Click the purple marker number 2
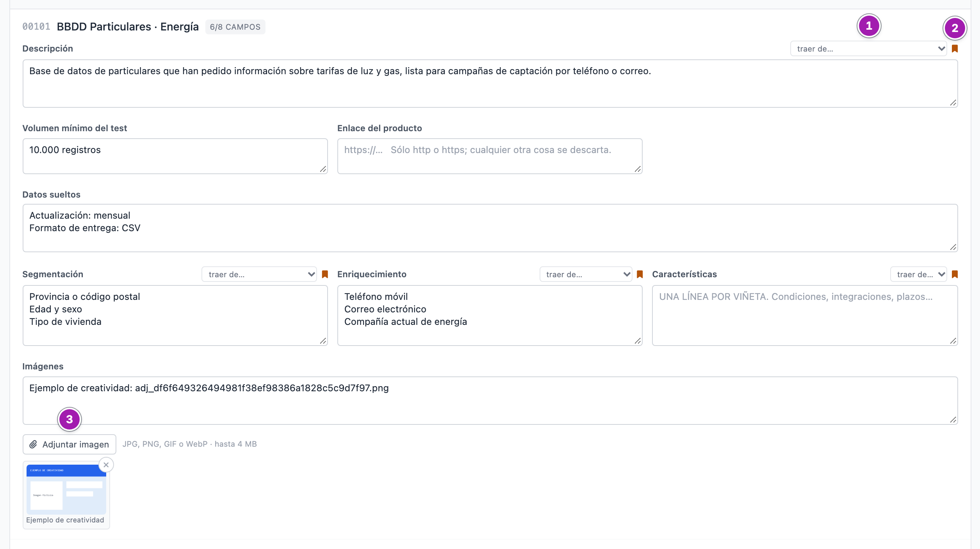This screenshot has width=980, height=549. pyautogui.click(x=955, y=28)
